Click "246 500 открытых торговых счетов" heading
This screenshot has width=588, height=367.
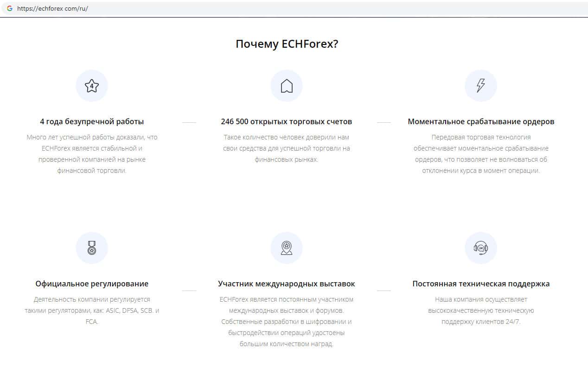coord(287,122)
